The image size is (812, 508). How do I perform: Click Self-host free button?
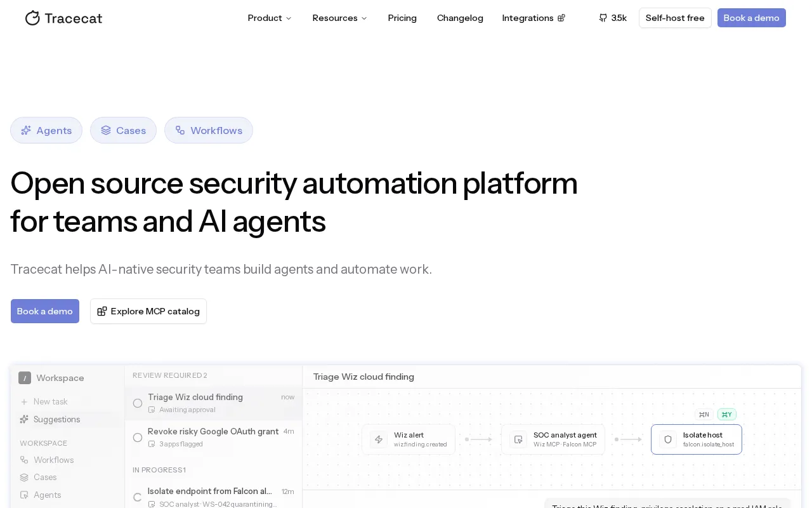tap(675, 18)
